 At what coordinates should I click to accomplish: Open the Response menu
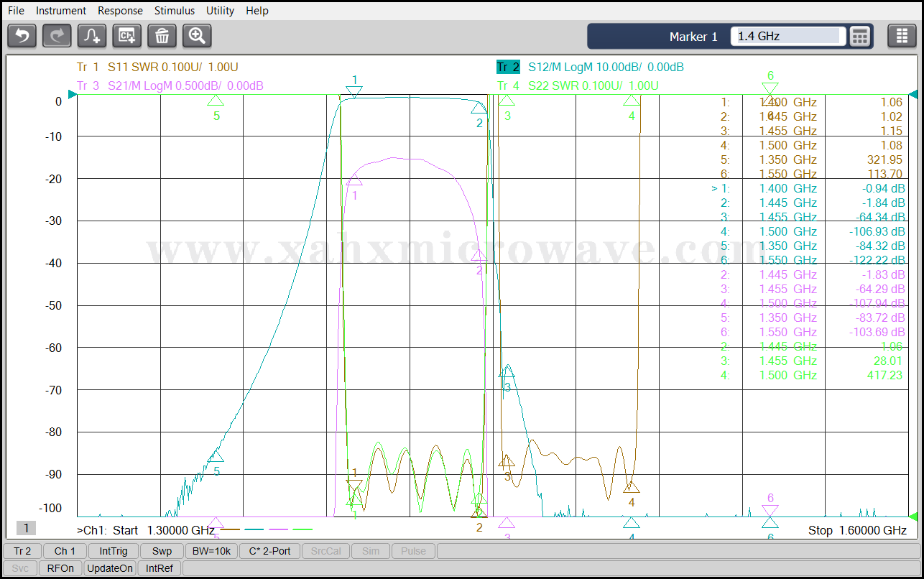120,11
